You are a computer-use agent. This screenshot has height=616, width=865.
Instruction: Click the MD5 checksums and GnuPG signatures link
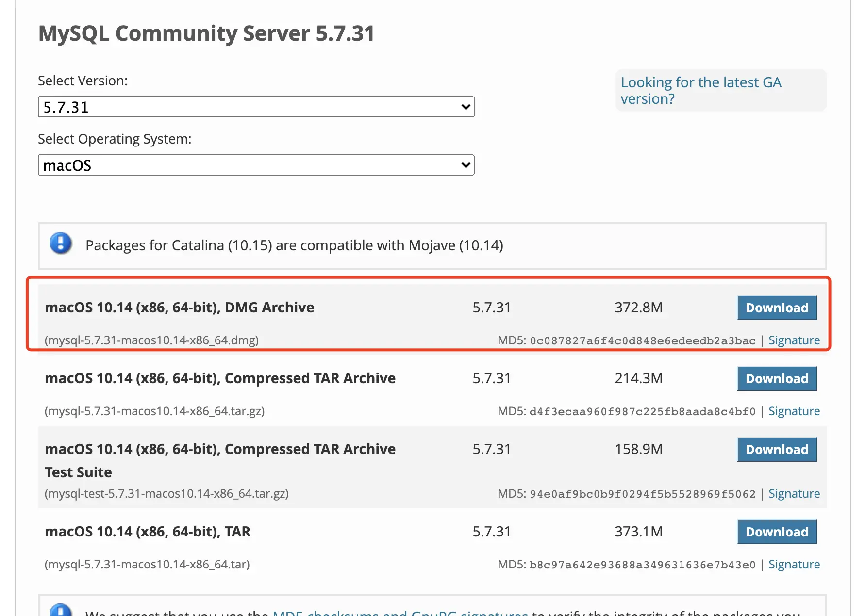tap(400, 613)
